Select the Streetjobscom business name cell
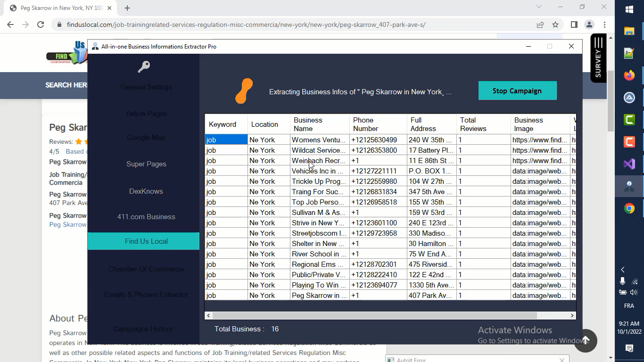Screen dimensions: 644x362 [320, 233]
